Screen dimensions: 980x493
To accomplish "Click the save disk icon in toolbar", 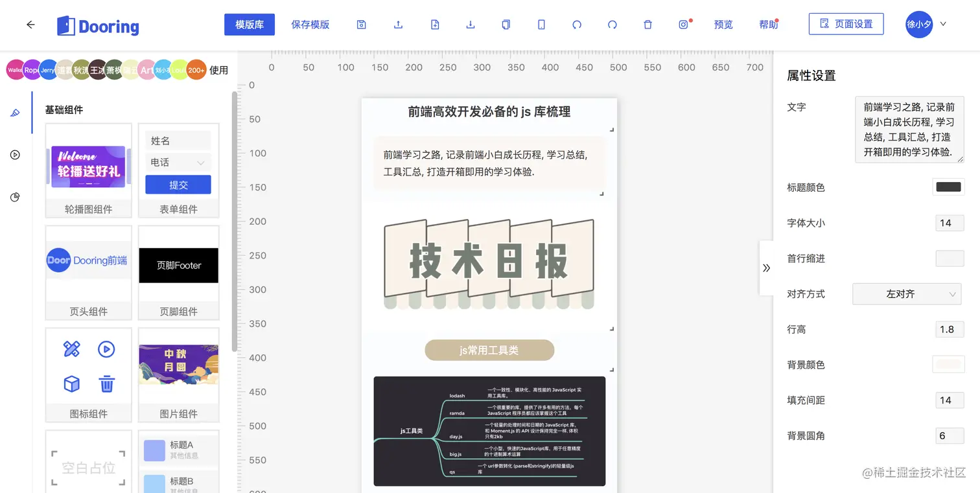I will 362,25.
